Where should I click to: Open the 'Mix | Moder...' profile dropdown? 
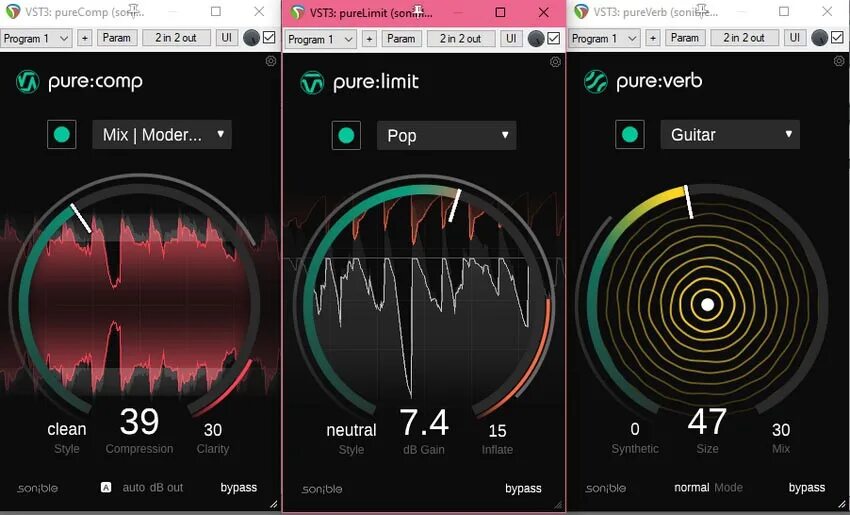tap(162, 134)
